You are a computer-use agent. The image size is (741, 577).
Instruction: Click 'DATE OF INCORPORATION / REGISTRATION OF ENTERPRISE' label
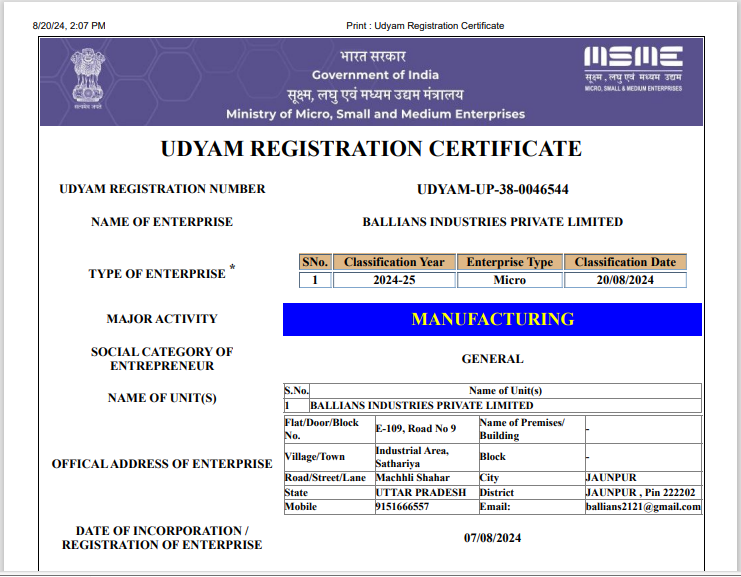[162, 538]
